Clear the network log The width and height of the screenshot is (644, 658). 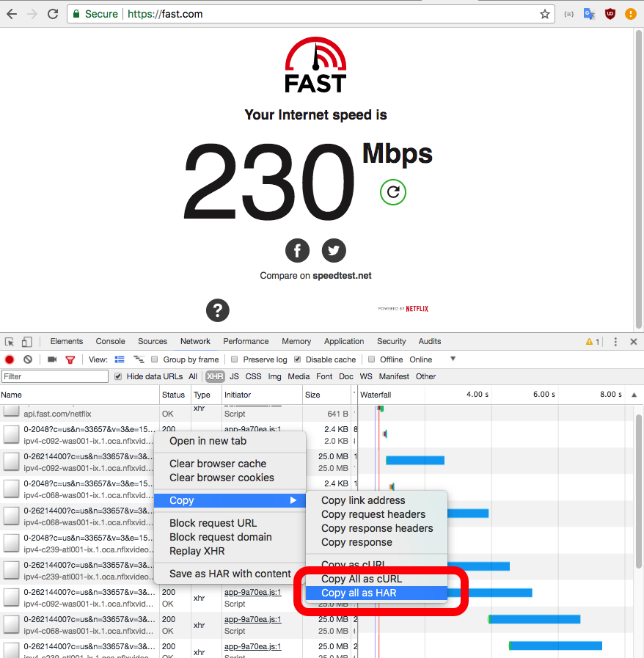tap(28, 359)
